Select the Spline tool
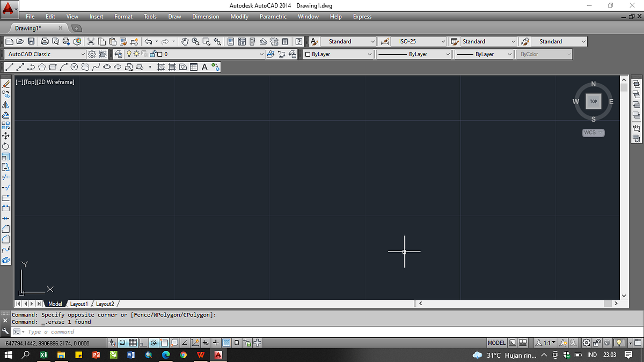The image size is (644, 362). (x=95, y=67)
